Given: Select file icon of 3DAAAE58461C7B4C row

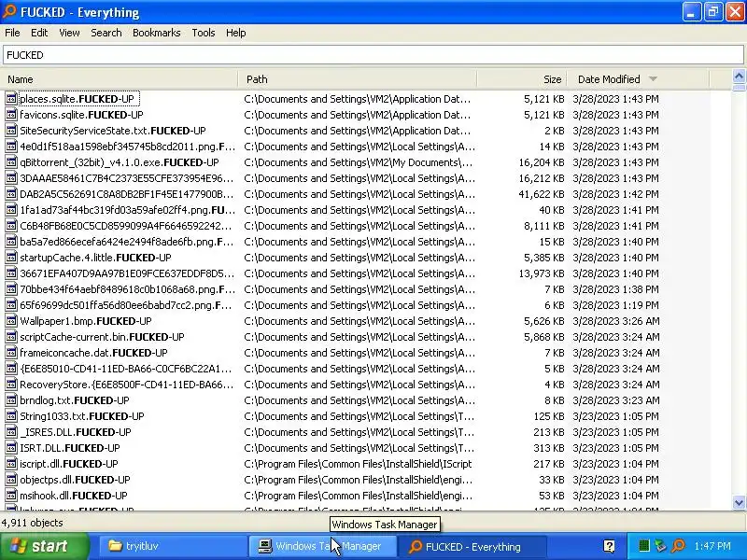Looking at the screenshot, I should (x=11, y=178).
